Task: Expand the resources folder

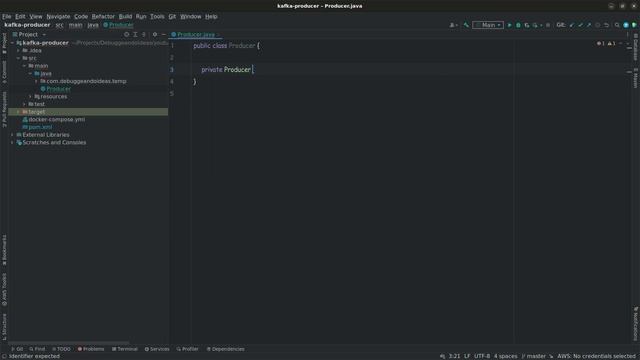Action: click(x=30, y=96)
